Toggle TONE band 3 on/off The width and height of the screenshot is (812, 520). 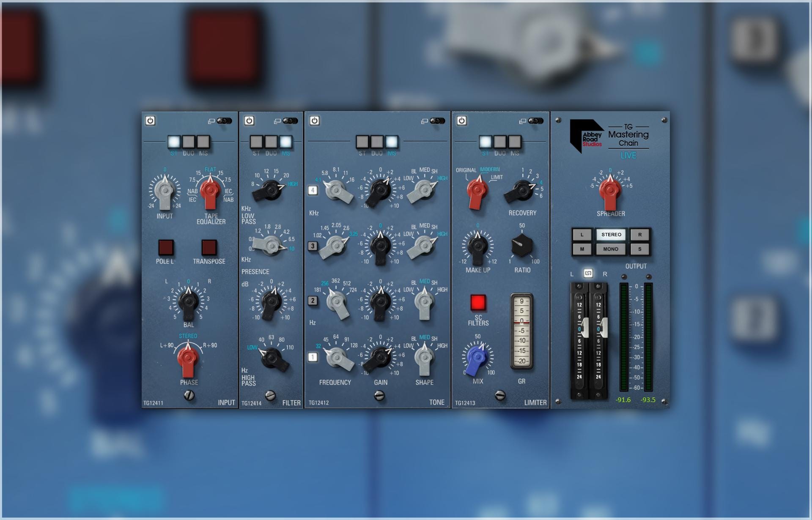coord(313,246)
